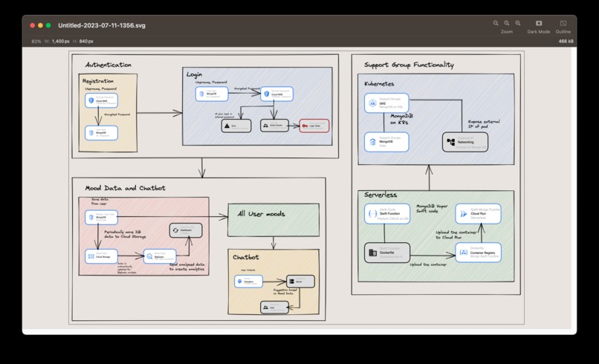
Task: Select the Cloud Run node
Action: 478,213
